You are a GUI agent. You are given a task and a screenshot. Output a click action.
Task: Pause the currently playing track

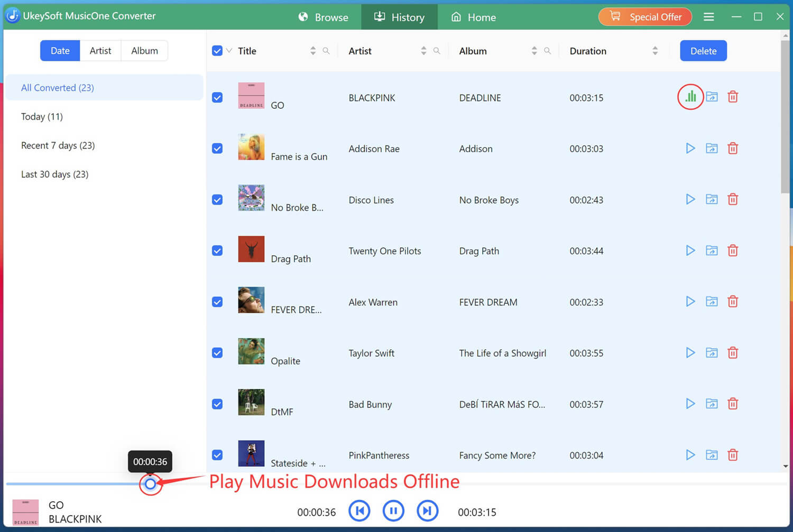[x=393, y=511]
